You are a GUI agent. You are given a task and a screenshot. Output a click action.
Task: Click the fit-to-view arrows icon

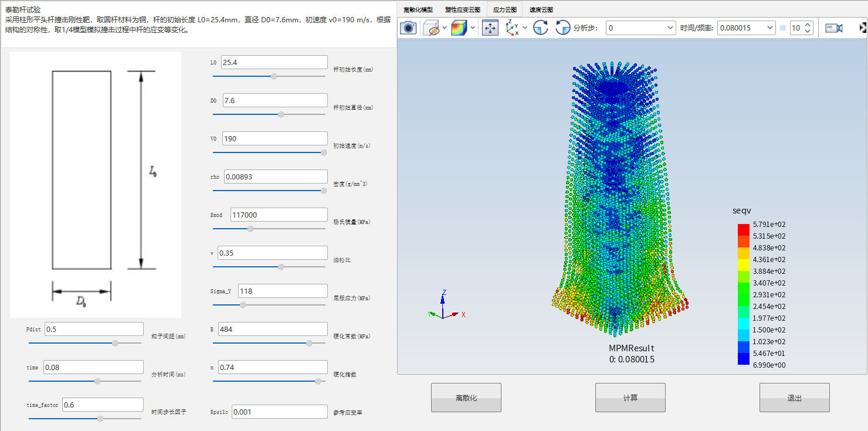(490, 28)
